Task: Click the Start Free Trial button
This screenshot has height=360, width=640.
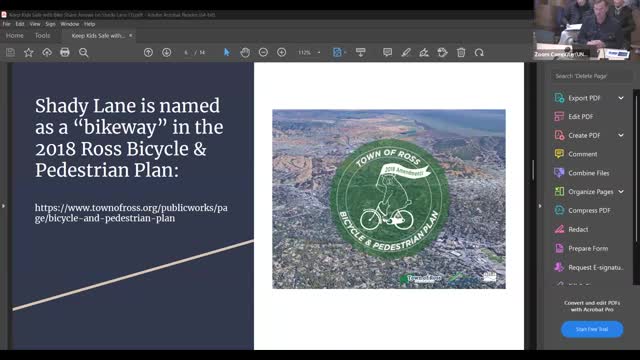Action: point(592,329)
